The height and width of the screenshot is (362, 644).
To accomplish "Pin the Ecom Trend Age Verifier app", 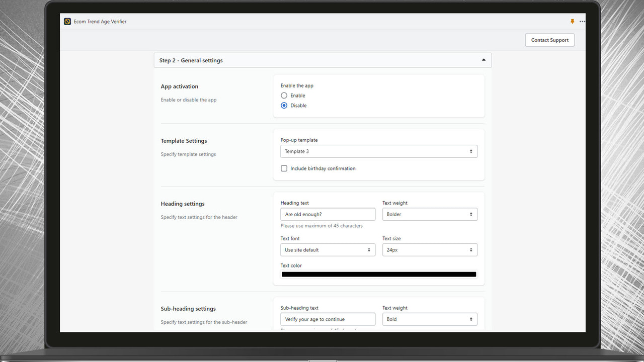I will point(572,22).
